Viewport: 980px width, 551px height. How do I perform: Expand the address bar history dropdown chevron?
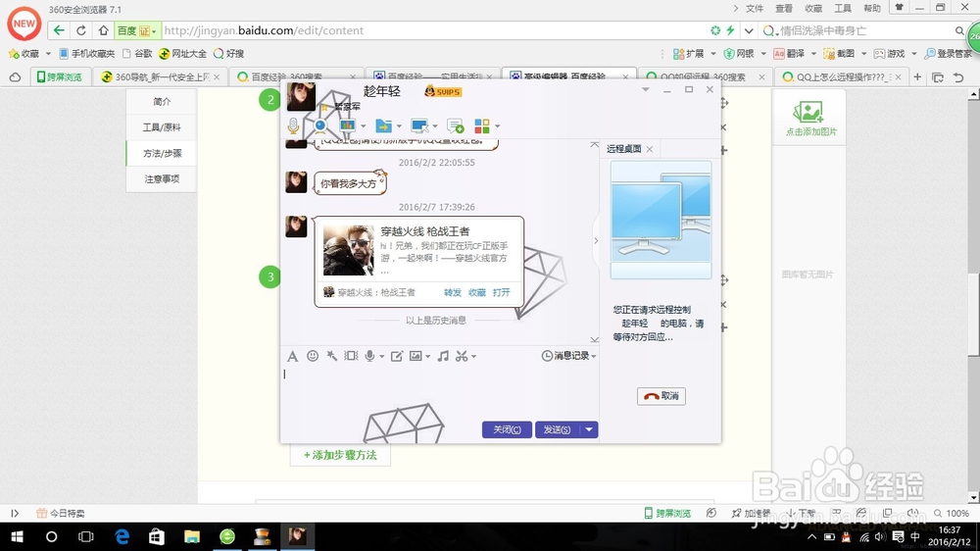tap(749, 30)
